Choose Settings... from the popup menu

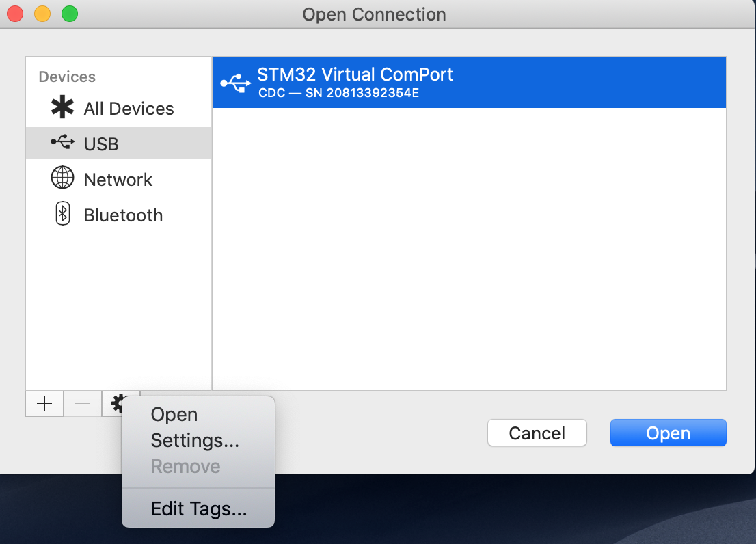pos(198,440)
